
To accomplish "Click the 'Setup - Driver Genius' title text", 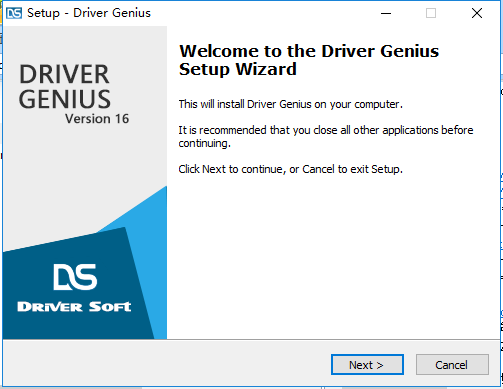I will (x=89, y=13).
